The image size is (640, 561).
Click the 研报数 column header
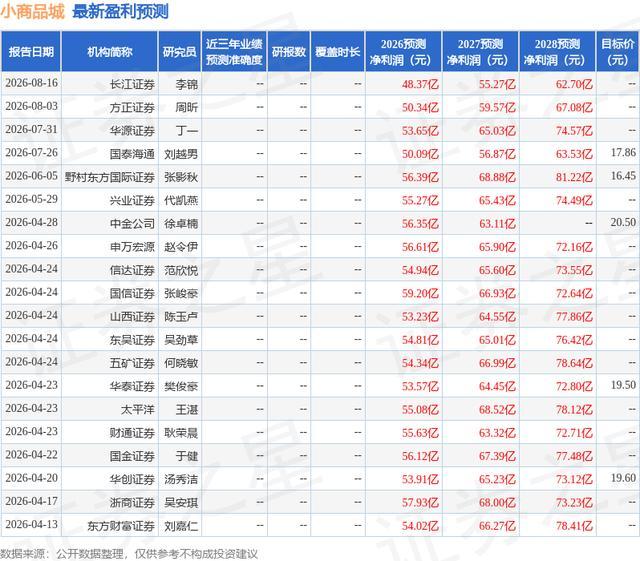pos(289,52)
